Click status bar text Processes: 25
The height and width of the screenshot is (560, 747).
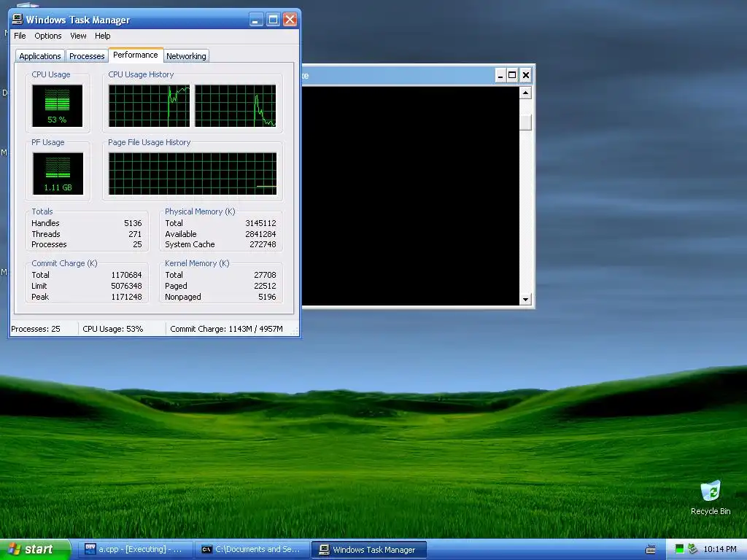[36, 329]
